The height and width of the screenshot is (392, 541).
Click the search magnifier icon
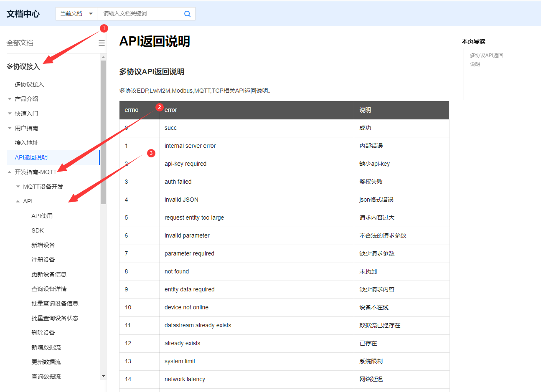click(187, 14)
